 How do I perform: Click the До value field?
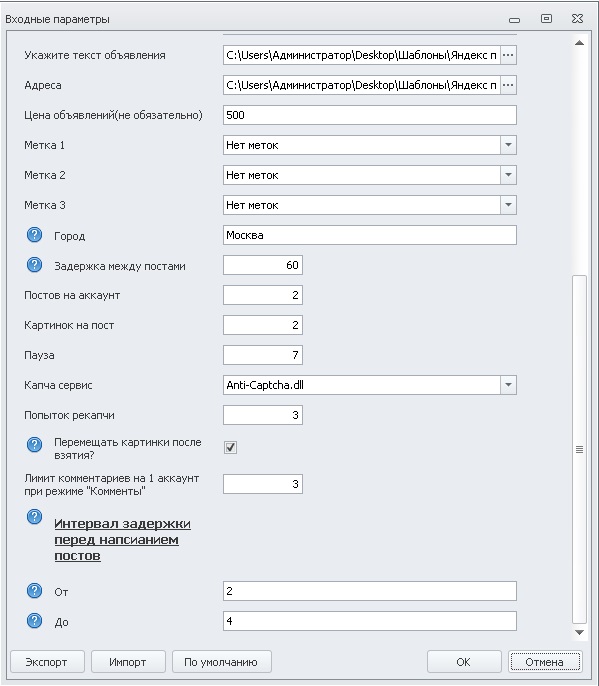(370, 621)
